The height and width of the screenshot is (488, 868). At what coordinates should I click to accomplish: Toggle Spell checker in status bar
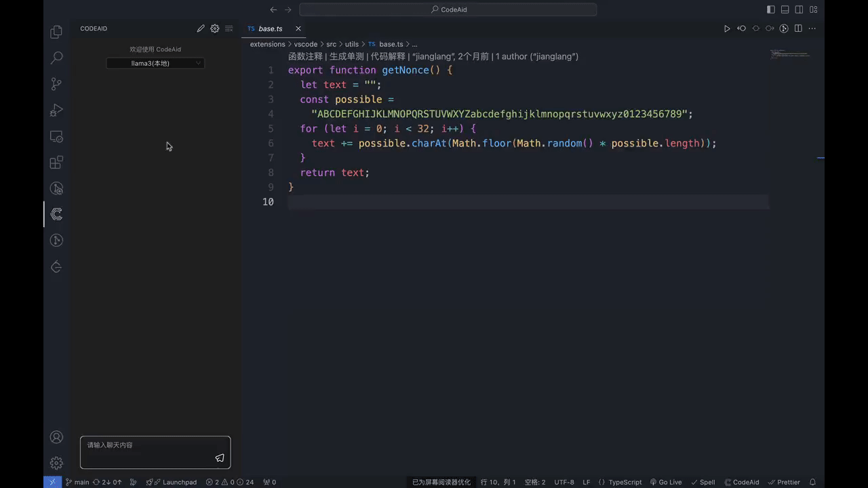coord(703,482)
